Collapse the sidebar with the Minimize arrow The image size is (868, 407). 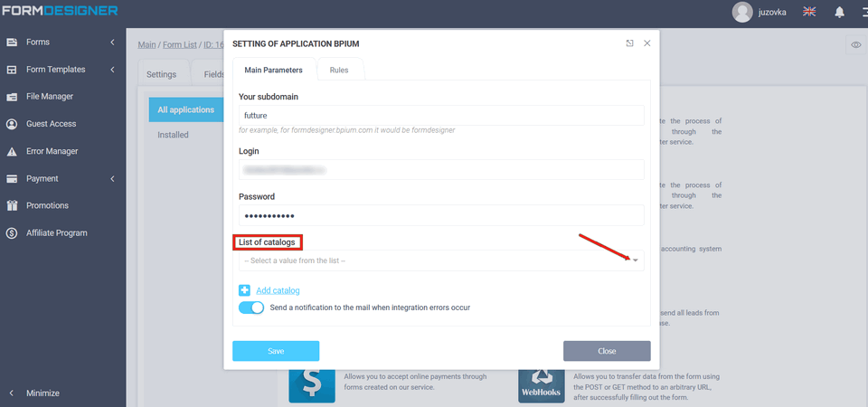12,393
